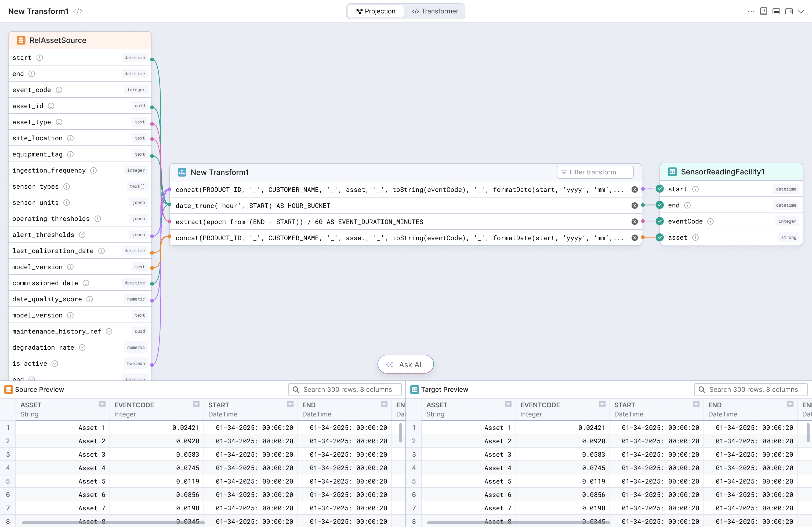Screen dimensions: 812x527
Task: Click the Filter transform input field
Action: point(595,172)
